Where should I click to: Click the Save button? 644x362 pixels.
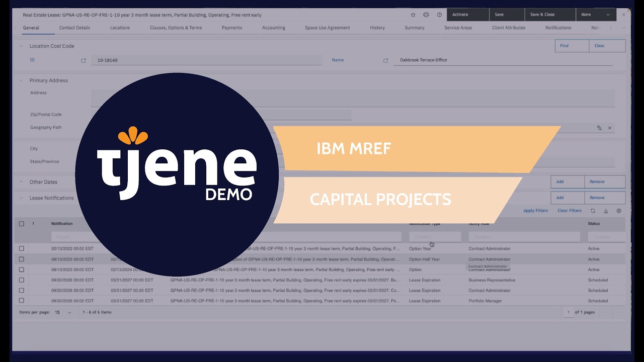click(507, 15)
